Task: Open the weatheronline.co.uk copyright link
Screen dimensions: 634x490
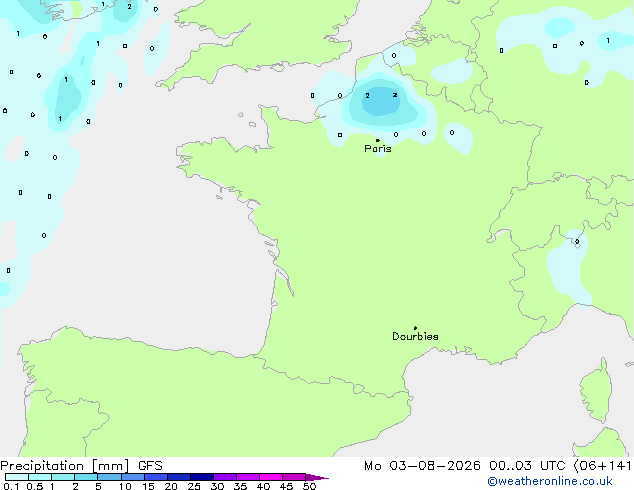Action: point(550,481)
